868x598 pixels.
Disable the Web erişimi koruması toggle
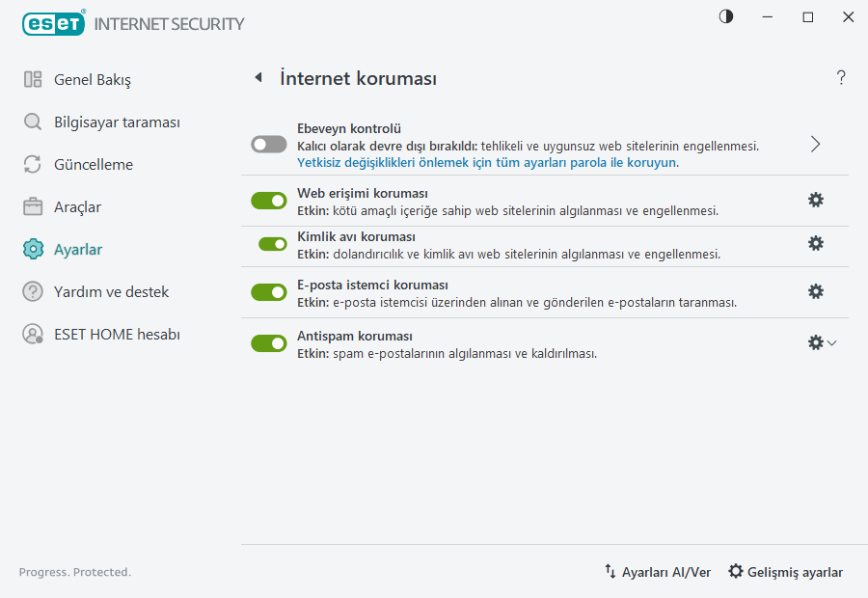tap(268, 200)
